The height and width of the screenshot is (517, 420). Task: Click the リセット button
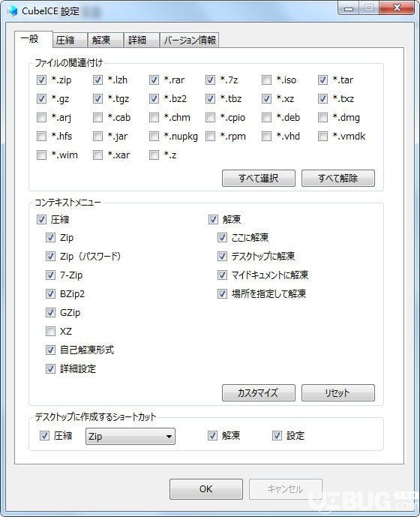pos(338,392)
